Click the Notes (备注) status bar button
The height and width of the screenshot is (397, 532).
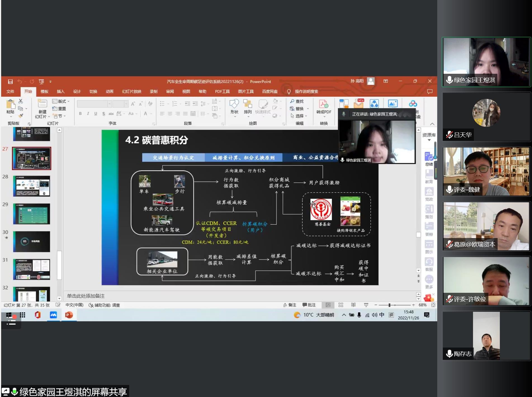pyautogui.click(x=290, y=305)
